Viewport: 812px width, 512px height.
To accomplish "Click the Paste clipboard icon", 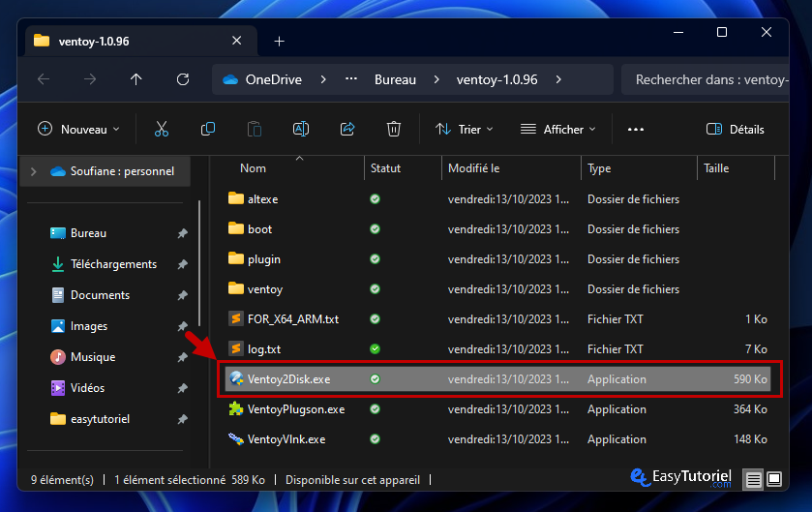I will click(x=255, y=129).
